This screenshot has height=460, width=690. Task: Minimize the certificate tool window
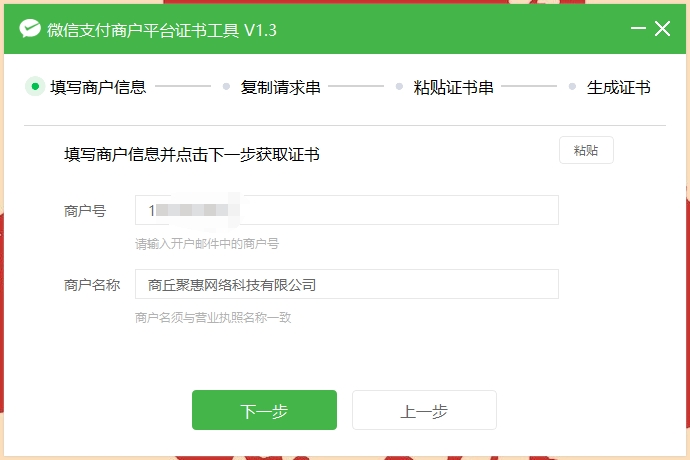638,29
